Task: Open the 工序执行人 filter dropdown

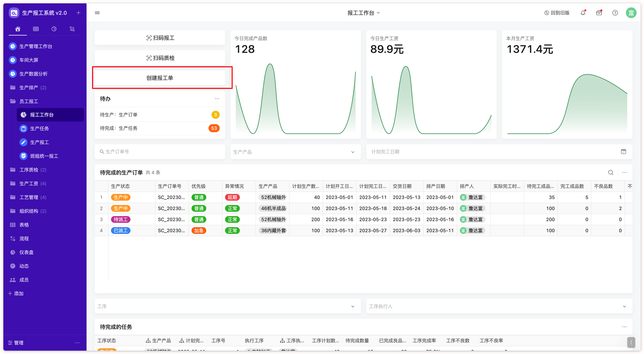Action: (x=499, y=307)
